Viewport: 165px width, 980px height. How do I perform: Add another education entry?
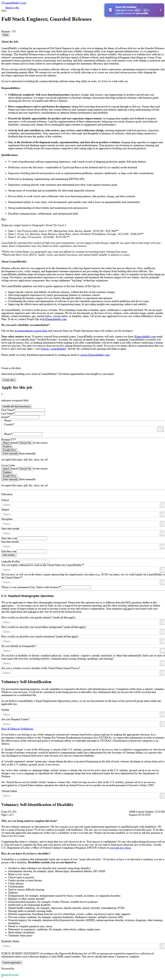click(x=9, y=555)
